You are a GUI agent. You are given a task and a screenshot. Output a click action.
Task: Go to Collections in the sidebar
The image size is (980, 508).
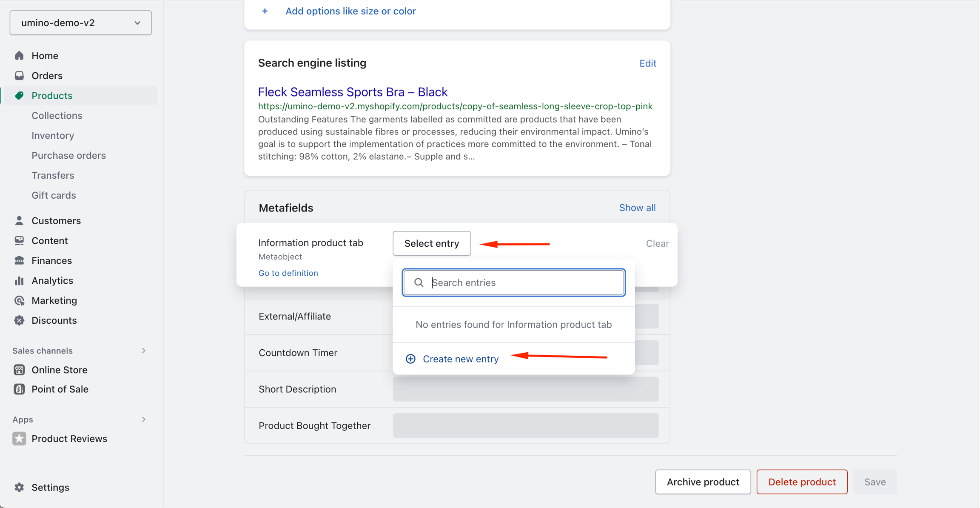[57, 116]
